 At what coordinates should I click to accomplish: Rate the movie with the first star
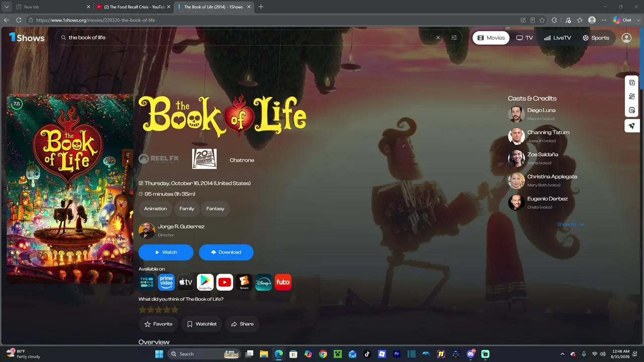[x=142, y=310]
